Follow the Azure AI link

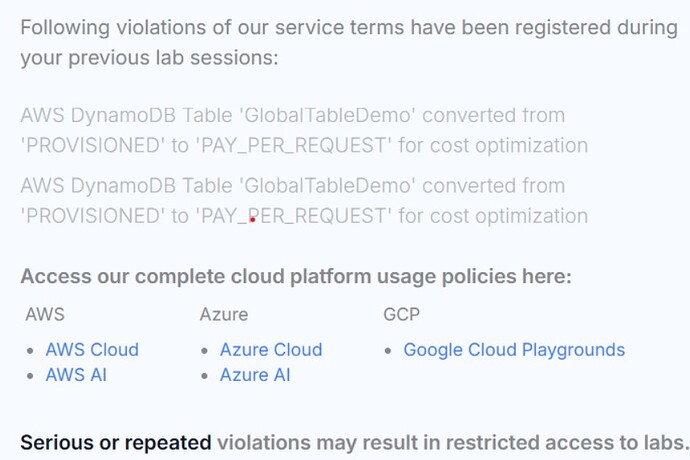(x=256, y=375)
